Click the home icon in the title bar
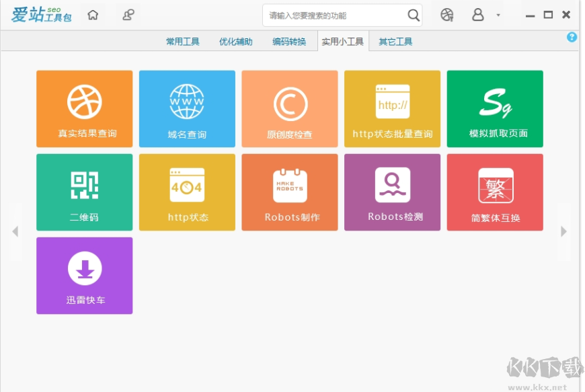The height and width of the screenshot is (392, 585). click(x=93, y=14)
